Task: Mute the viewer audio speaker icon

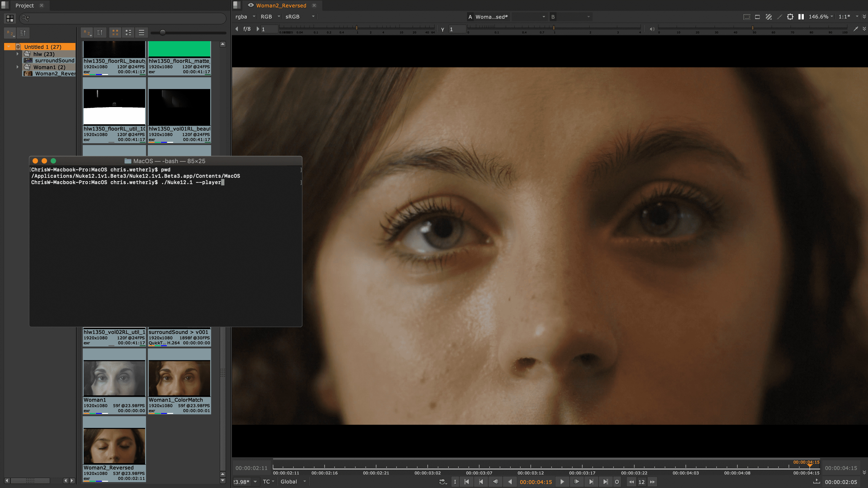Action: pos(652,29)
